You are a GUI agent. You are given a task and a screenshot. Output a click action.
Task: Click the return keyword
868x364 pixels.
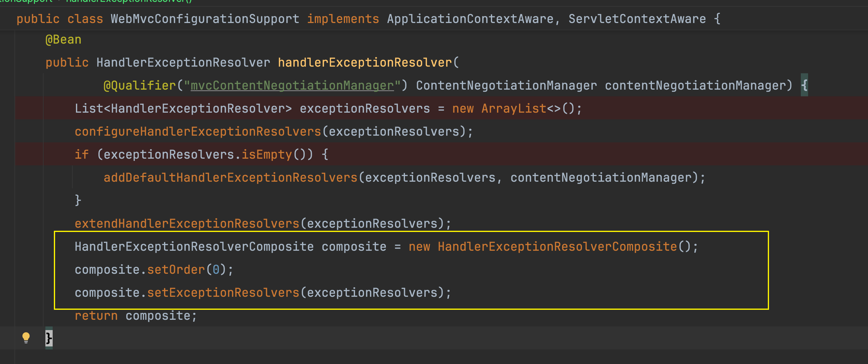[x=96, y=316]
